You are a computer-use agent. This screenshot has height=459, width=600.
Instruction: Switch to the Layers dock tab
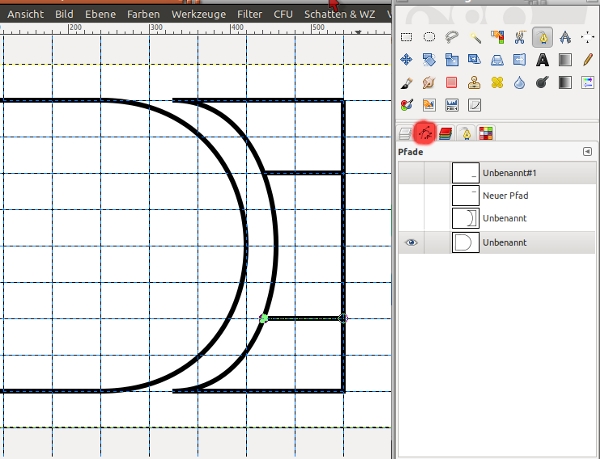[405, 133]
